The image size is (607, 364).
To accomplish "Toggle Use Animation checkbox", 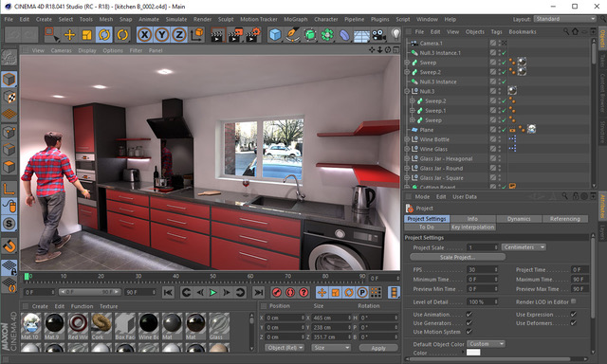I will [x=469, y=314].
